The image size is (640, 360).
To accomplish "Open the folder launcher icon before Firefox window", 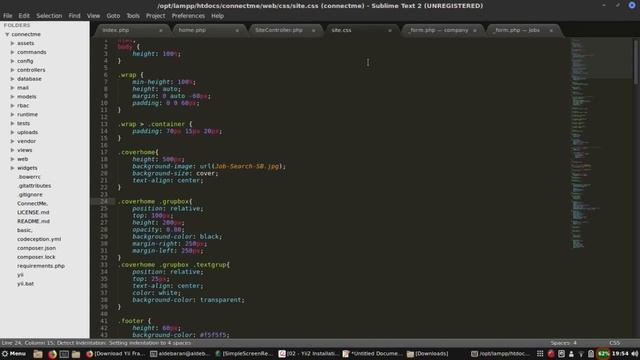I will coord(76,354).
